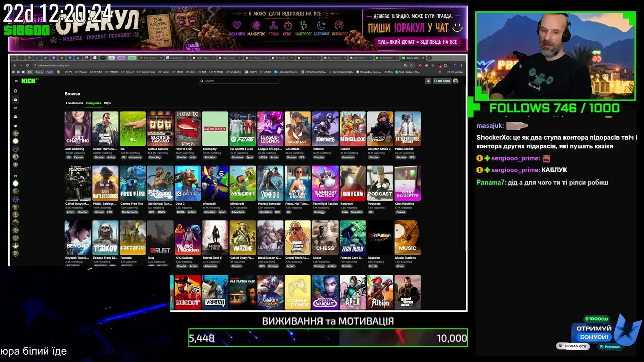Open the Fortnite Zero Build category
This screenshot has width=644, height=362.
[x=353, y=238]
